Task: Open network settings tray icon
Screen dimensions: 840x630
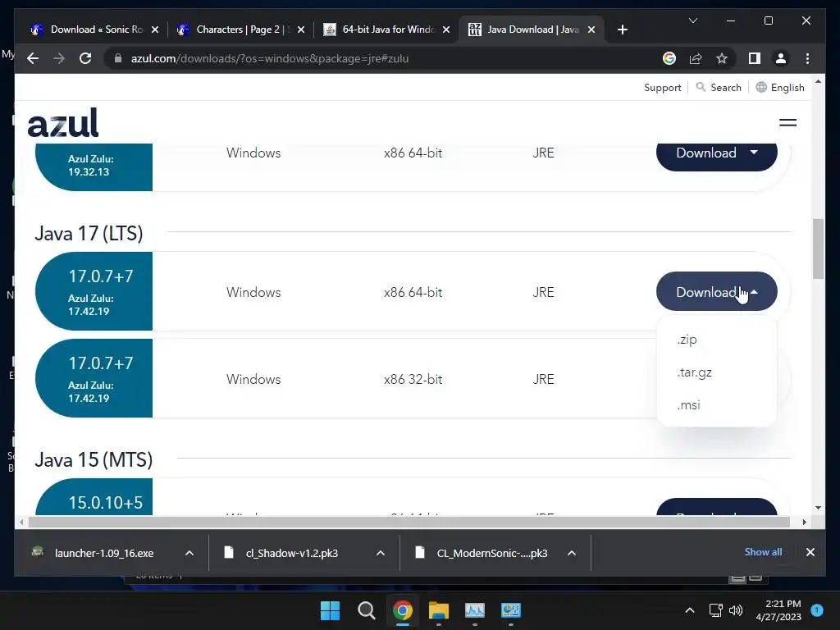Action: 715,610
